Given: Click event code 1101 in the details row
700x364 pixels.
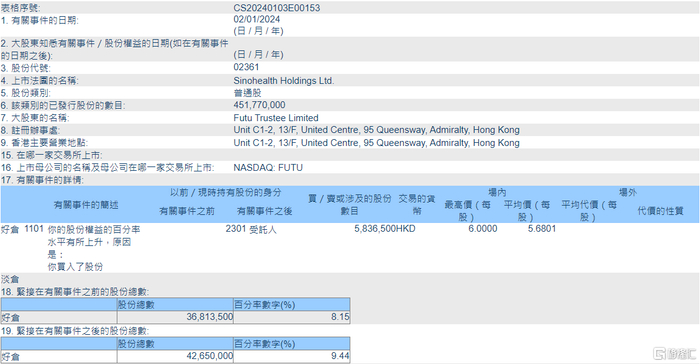Looking at the screenshot, I should 34,229.
